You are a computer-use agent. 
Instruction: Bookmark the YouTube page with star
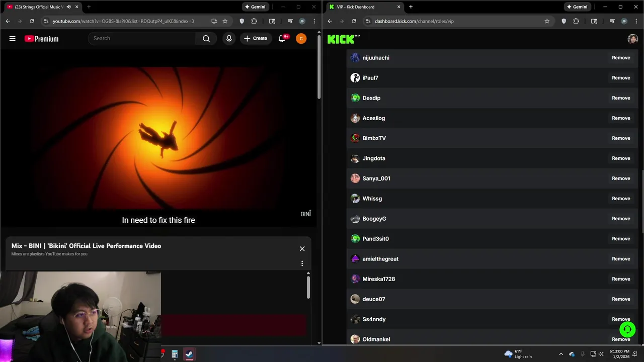pyautogui.click(x=225, y=21)
